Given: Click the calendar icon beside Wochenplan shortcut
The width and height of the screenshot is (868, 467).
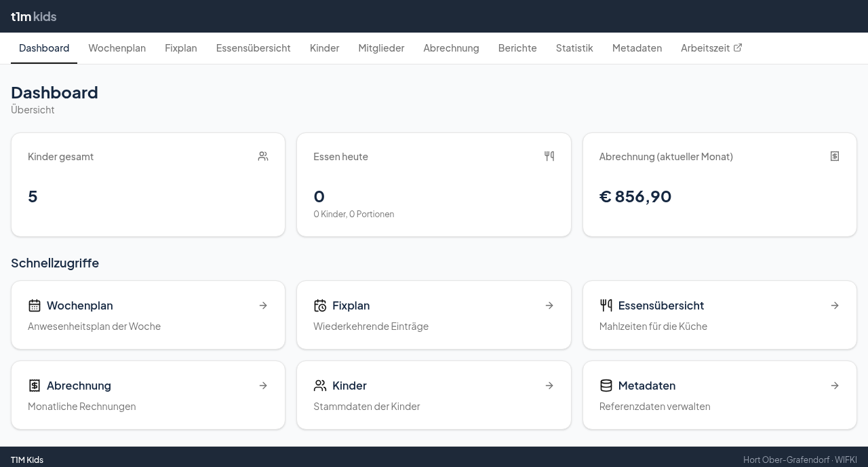Looking at the screenshot, I should 35,305.
